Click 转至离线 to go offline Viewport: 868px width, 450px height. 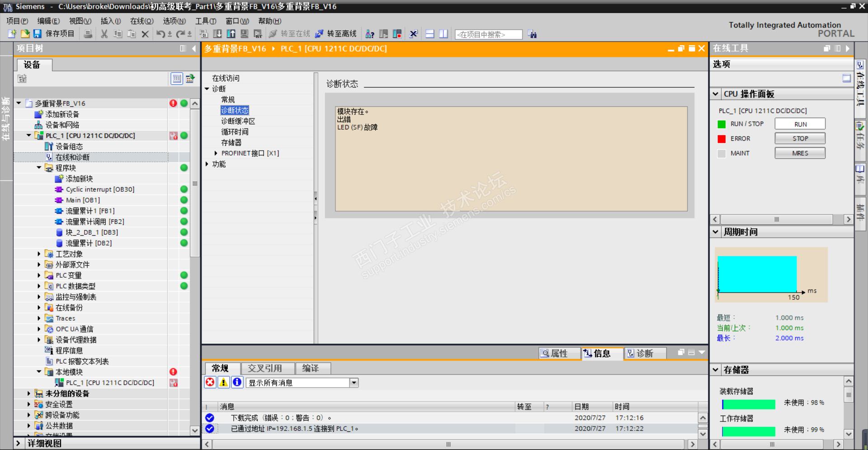pyautogui.click(x=336, y=34)
